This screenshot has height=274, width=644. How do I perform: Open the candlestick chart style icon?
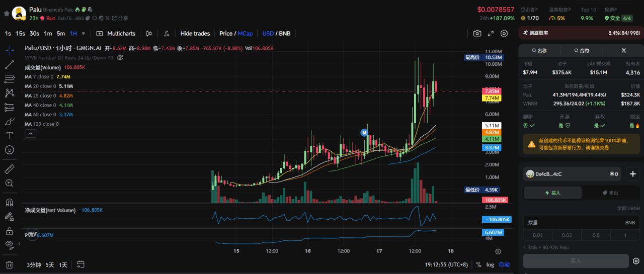pos(149,34)
